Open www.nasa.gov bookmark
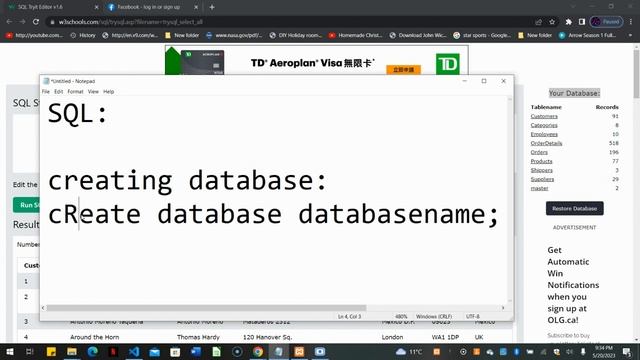Image resolution: width=640 pixels, height=360 pixels. [234, 35]
